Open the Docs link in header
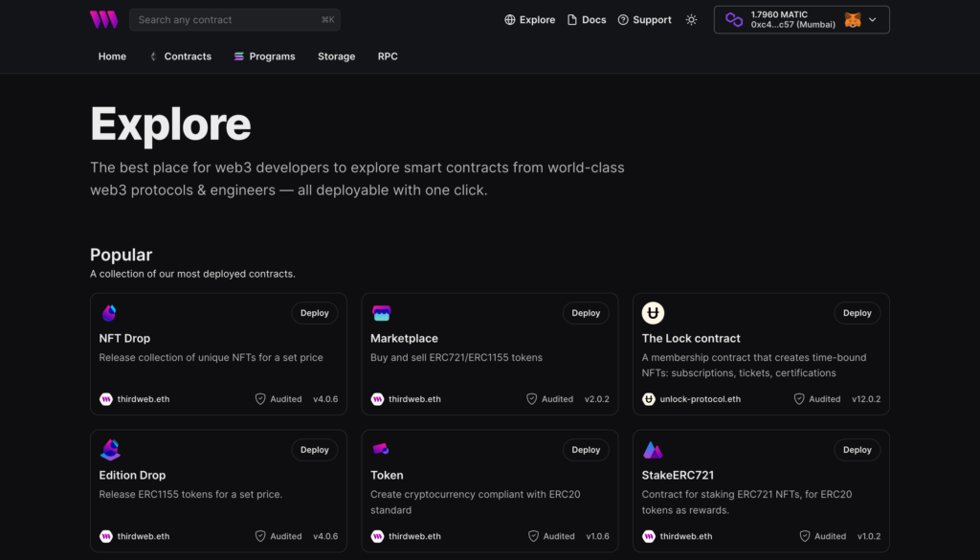 click(x=587, y=20)
